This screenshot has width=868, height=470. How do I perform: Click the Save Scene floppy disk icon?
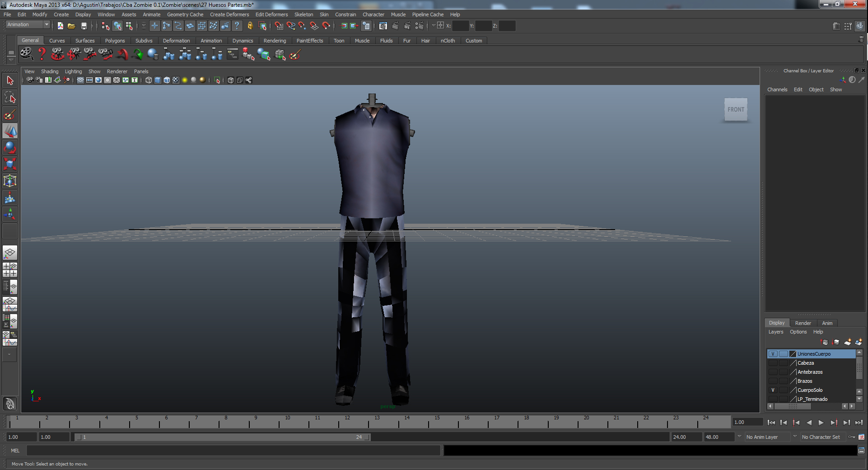[84, 26]
